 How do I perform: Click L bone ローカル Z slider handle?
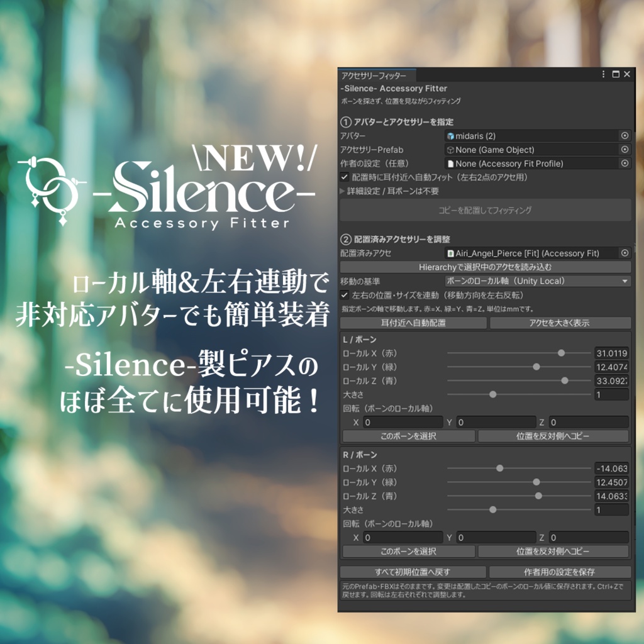point(565,380)
